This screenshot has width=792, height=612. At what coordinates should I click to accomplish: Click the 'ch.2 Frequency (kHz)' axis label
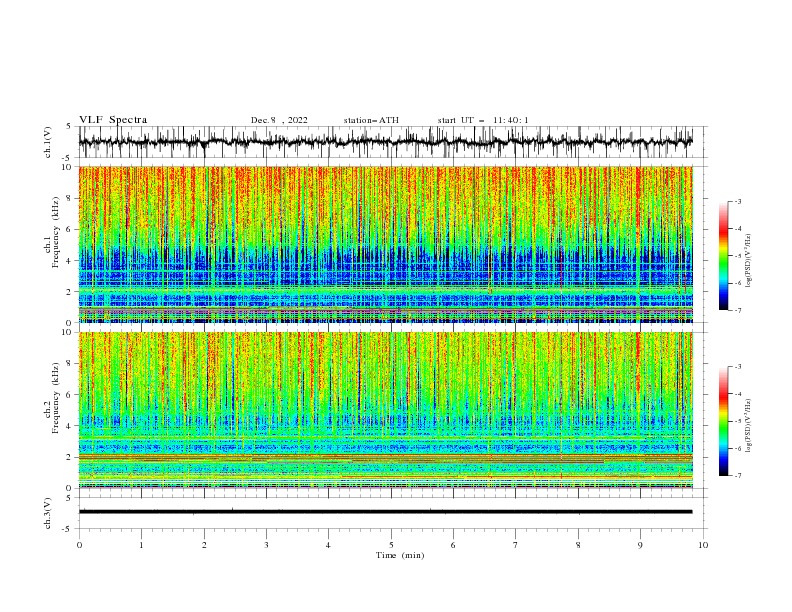tap(53, 398)
